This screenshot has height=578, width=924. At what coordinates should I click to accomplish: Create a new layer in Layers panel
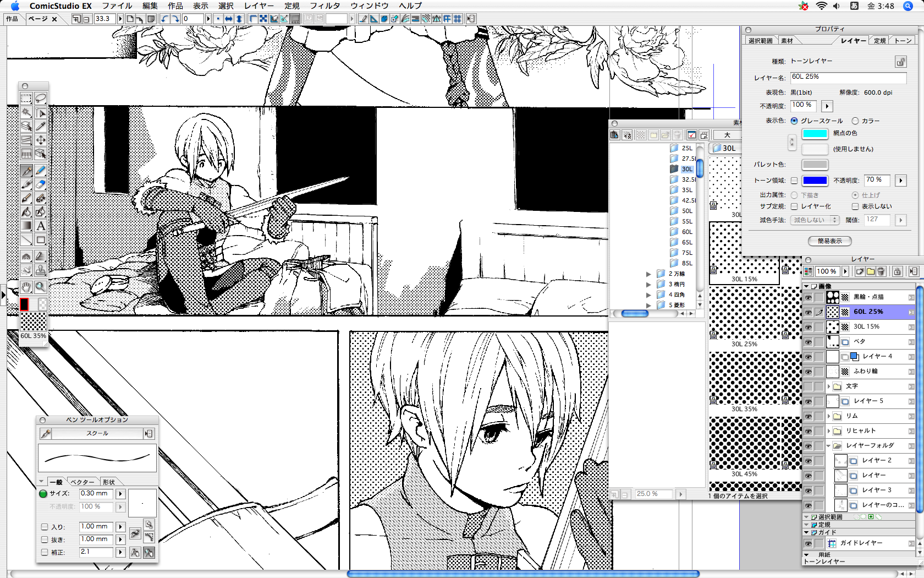(x=860, y=271)
